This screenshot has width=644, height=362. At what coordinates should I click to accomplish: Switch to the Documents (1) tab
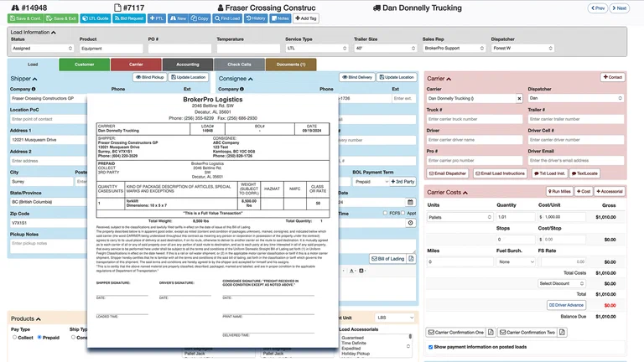(291, 65)
